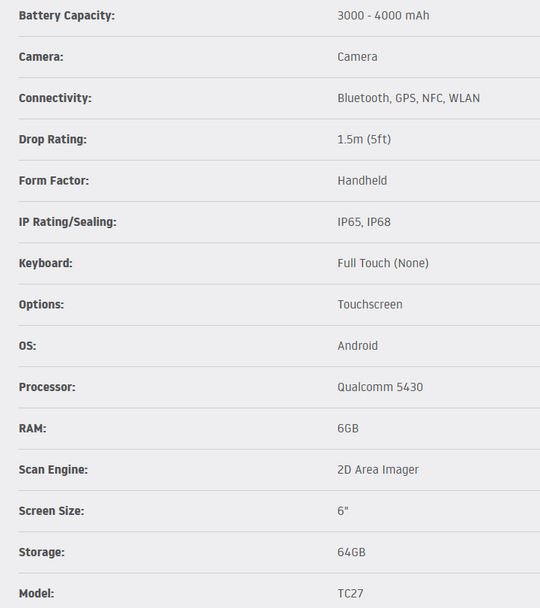Image resolution: width=540 pixels, height=608 pixels.
Task: Select the Connectivity spec label
Action: (x=55, y=98)
